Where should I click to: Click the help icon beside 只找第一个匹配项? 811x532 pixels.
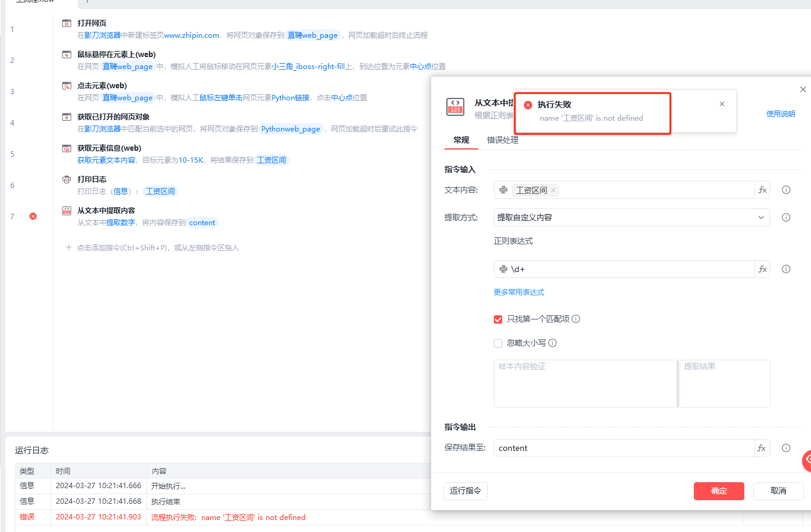576,319
